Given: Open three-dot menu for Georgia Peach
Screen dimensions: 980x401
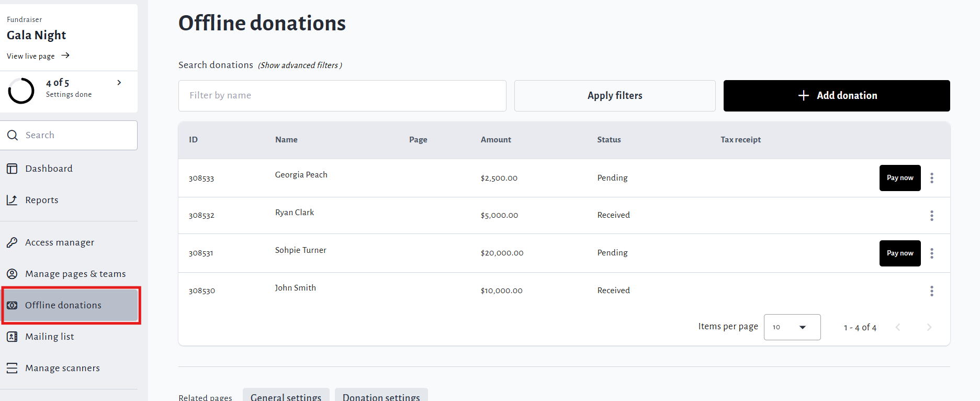Looking at the screenshot, I should pos(931,178).
